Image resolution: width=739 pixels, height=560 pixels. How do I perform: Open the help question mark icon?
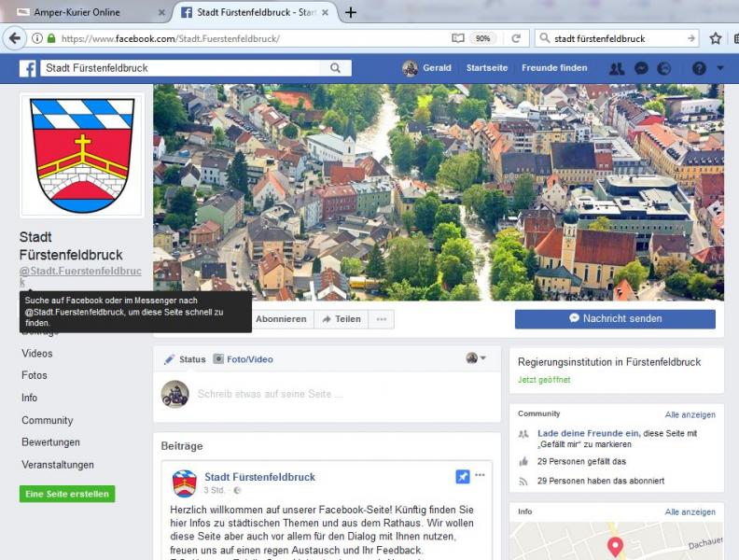point(699,69)
